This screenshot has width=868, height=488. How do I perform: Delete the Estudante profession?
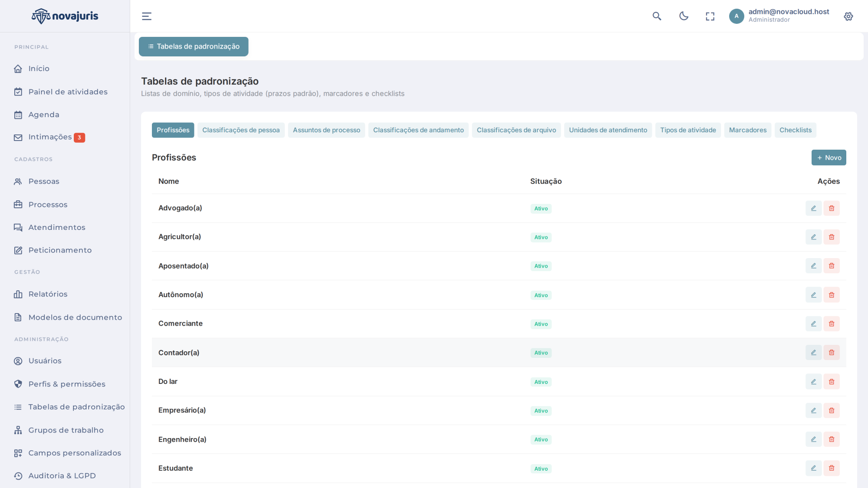[x=832, y=468]
